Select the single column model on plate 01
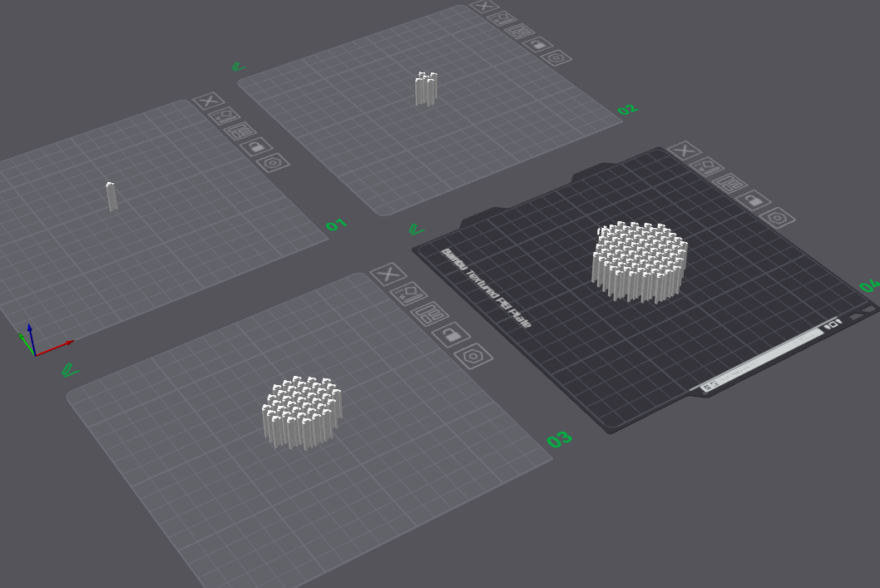Image resolution: width=880 pixels, height=588 pixels. point(111,196)
